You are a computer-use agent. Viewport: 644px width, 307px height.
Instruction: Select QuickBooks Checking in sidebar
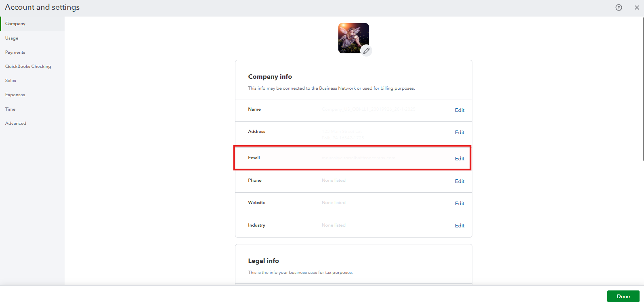pos(28,67)
